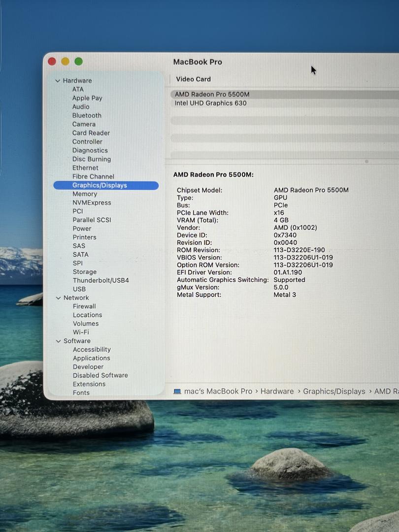
Task: Go to Graphics/Displays in the path bar
Action: 334,391
